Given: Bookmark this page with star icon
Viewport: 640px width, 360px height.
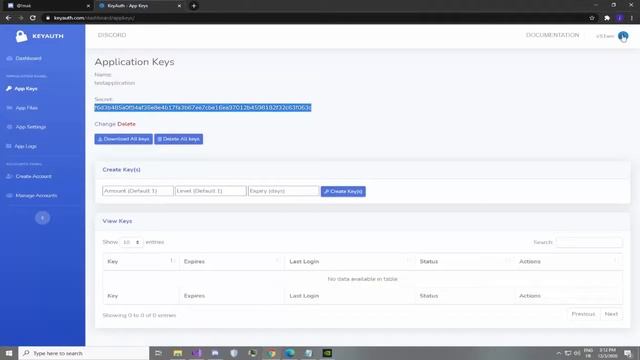Looking at the screenshot, I should point(592,18).
